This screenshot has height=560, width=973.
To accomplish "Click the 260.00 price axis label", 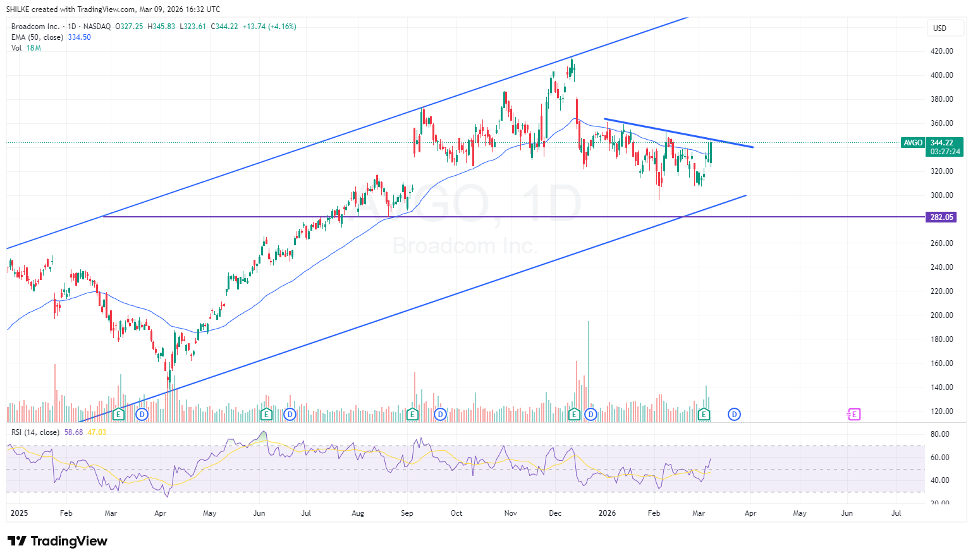I will click(942, 243).
